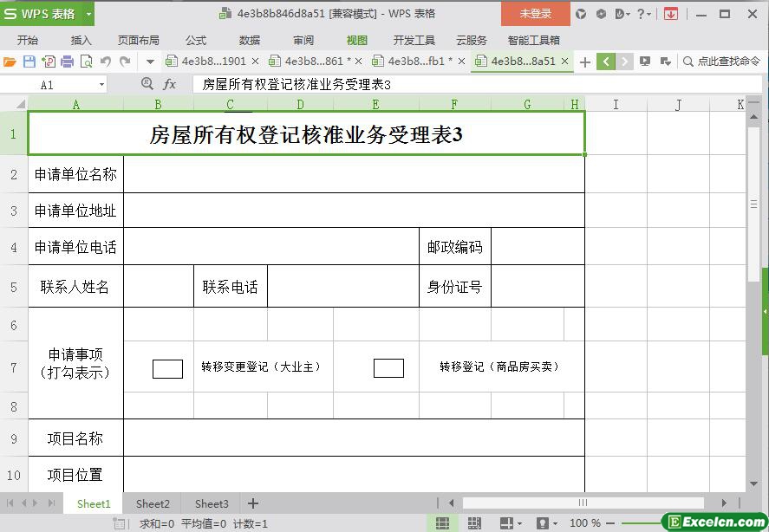Switch to normal view in status bar

(x=442, y=523)
